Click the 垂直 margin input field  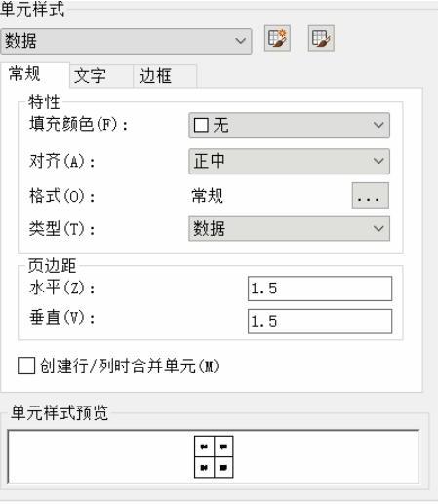[320, 322]
